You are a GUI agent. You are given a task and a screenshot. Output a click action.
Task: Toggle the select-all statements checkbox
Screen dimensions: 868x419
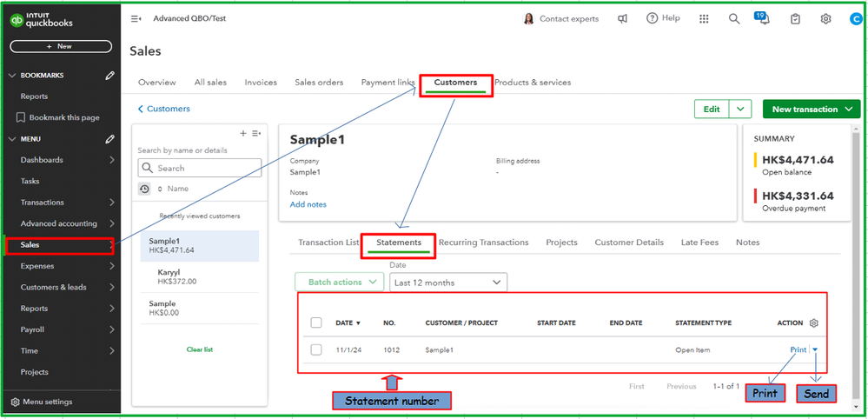coord(316,323)
